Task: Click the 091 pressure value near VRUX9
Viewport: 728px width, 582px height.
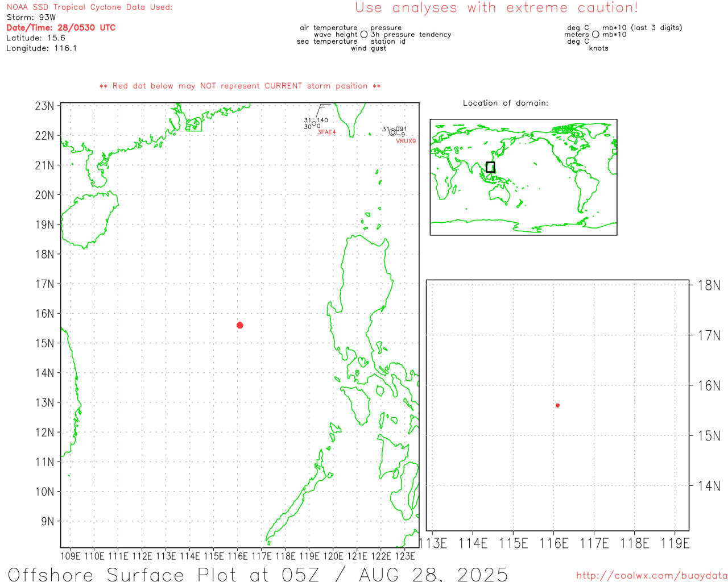Action: tap(402, 129)
